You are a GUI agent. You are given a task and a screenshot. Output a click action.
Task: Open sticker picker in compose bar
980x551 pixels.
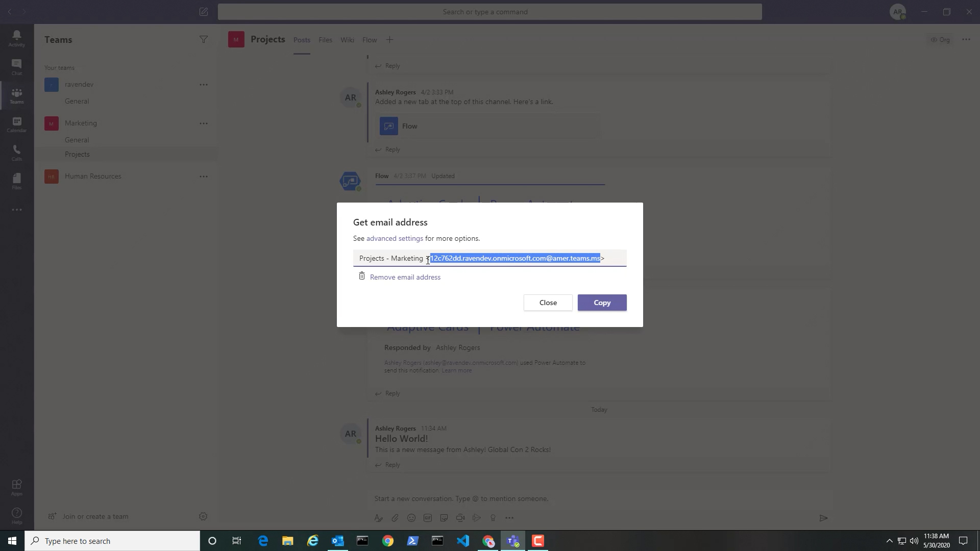click(x=444, y=518)
